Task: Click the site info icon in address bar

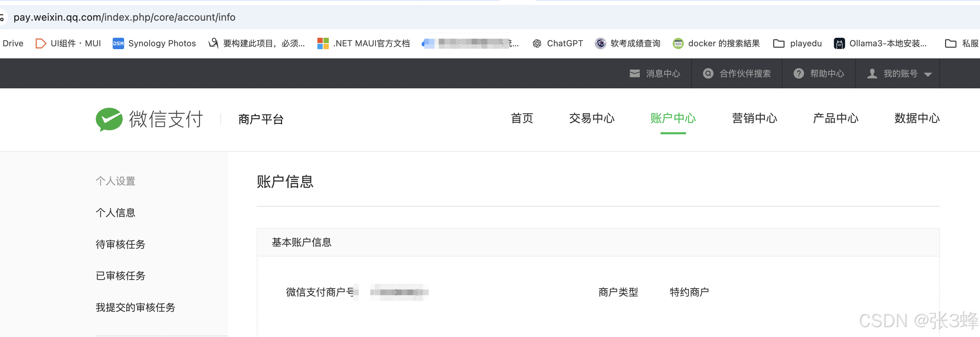Action: tap(2, 17)
